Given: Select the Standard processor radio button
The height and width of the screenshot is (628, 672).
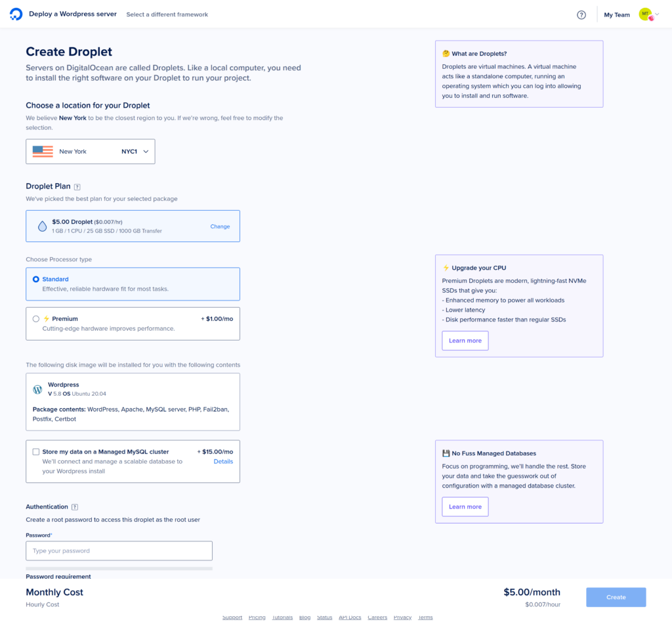Looking at the screenshot, I should [36, 280].
